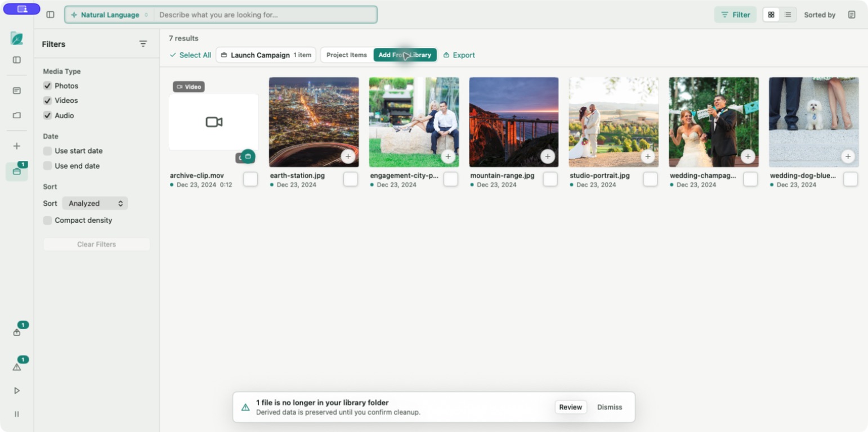Open the warning alerts icon in sidebar

(x=17, y=367)
